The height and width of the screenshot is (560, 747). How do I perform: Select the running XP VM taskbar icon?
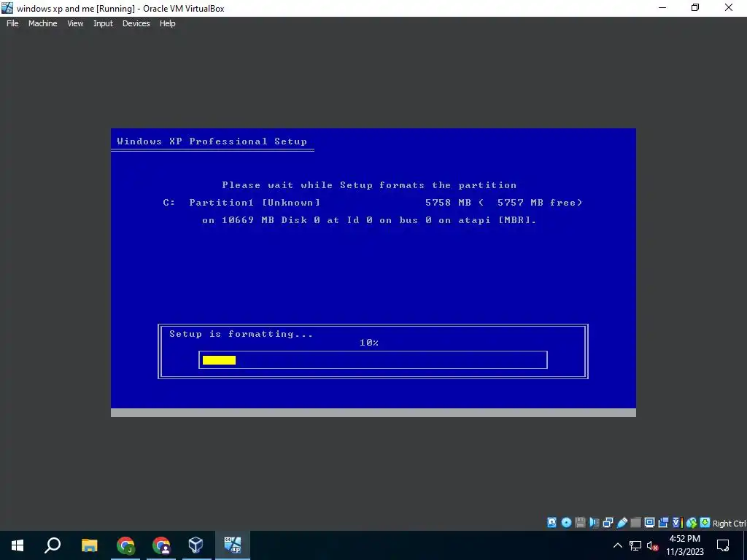coord(233,545)
